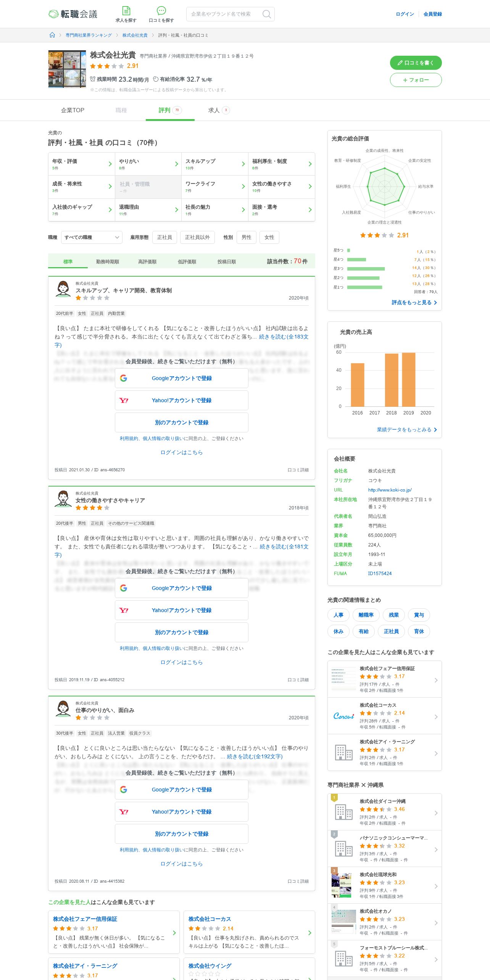Click the star rating next to 2.91 in header
Image resolution: width=490 pixels, height=980 pixels.
[x=107, y=66]
